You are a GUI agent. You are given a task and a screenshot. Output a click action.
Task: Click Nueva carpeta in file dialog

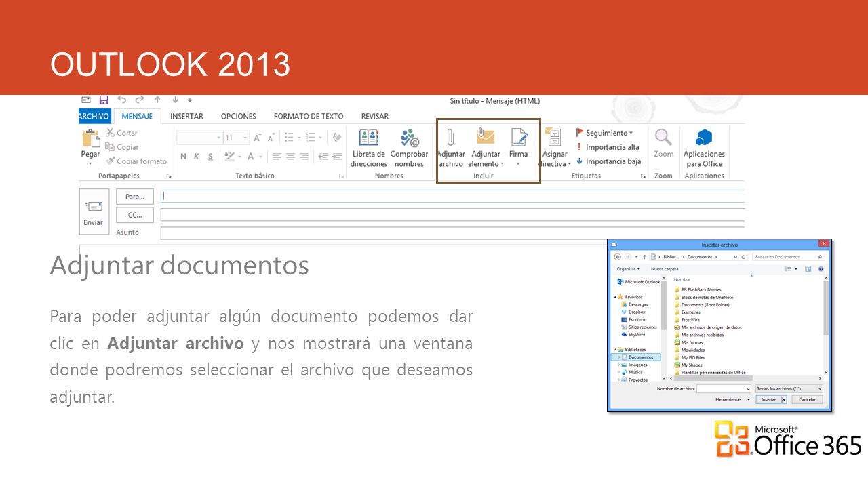665,269
